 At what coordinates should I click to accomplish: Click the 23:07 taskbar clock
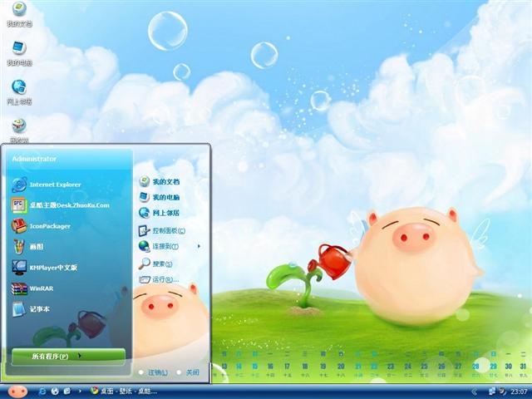519,392
